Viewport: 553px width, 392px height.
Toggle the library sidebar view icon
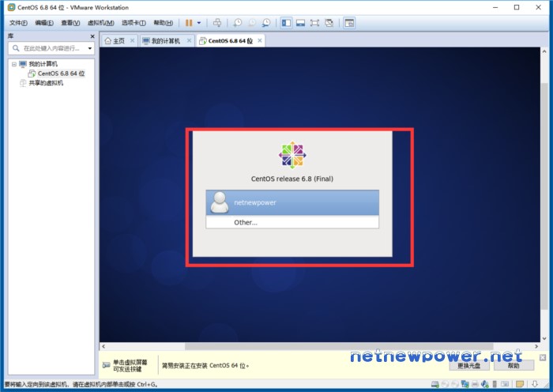coord(286,23)
